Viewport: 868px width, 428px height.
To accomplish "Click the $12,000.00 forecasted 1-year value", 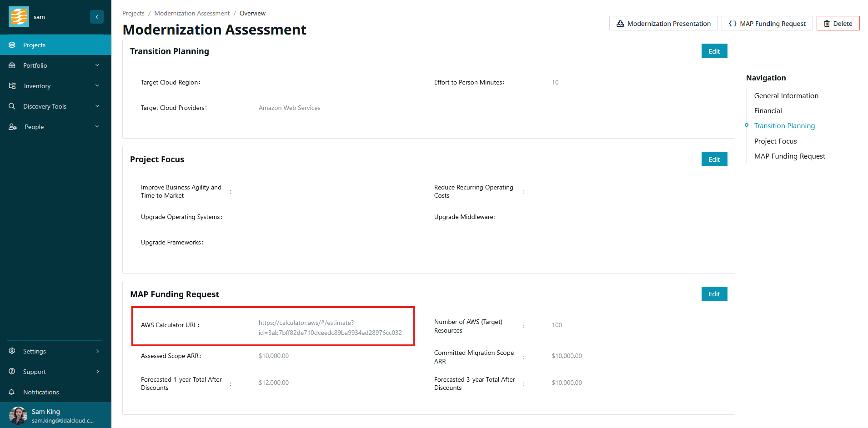I will coord(274,383).
